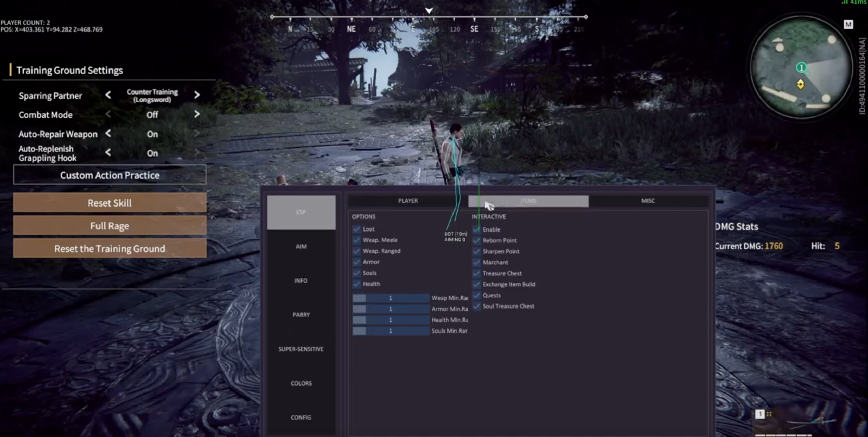868x437 pixels.
Task: Advance Combat Mode with right chevron
Action: click(197, 114)
